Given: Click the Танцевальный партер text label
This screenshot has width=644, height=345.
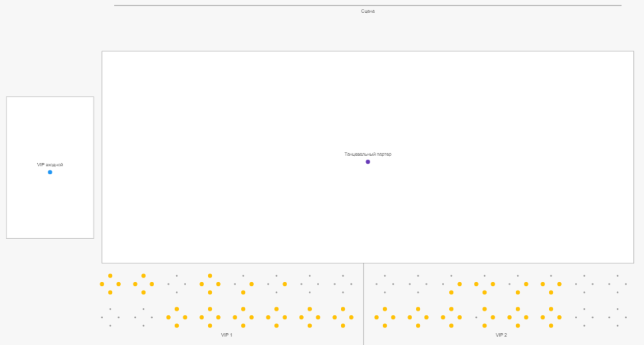Looking at the screenshot, I should [367, 154].
